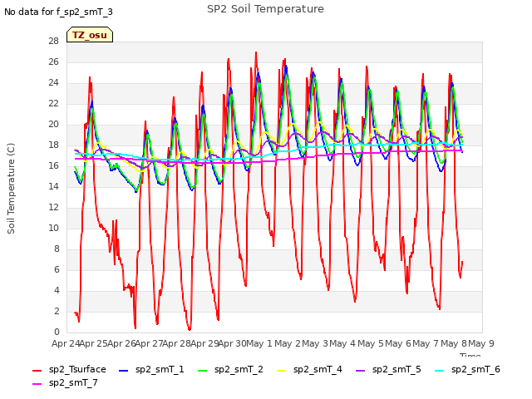532x399 pixels.
Task: Click cyan sp2_smT_6 legend color marker
Action: coord(440,371)
